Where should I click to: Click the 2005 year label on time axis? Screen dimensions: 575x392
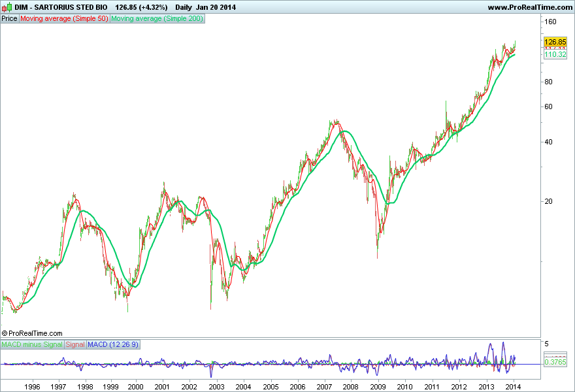point(271,387)
